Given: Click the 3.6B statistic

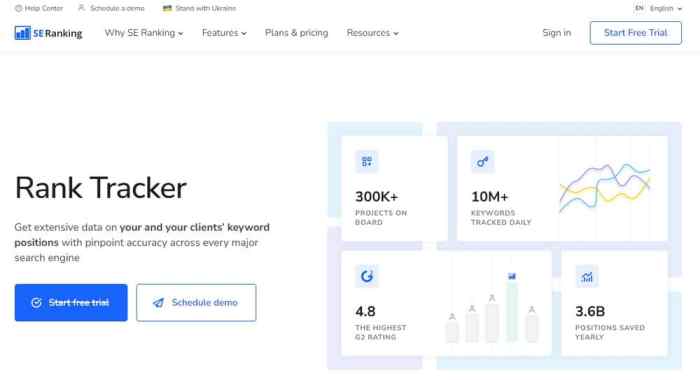Looking at the screenshot, I should (590, 311).
